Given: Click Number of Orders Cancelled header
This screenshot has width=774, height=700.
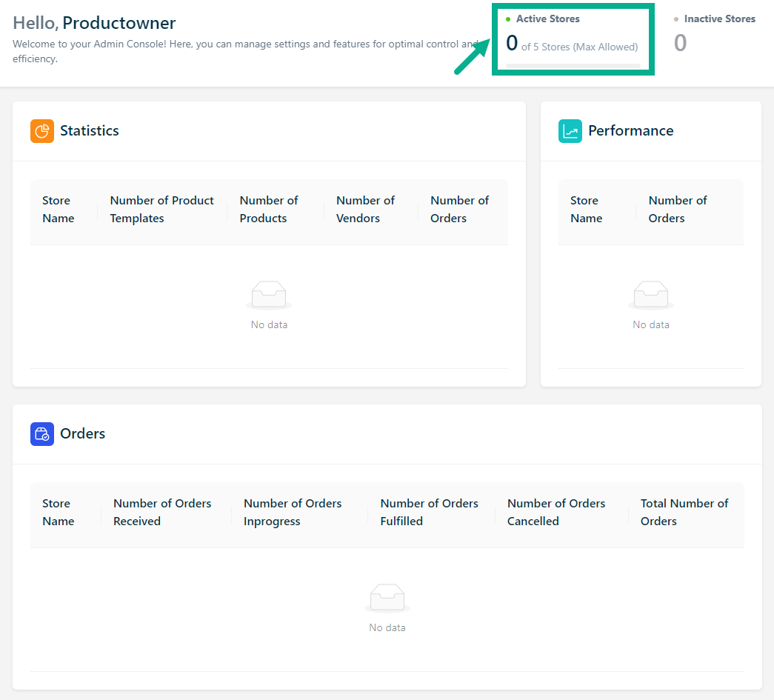Looking at the screenshot, I should pos(556,513).
